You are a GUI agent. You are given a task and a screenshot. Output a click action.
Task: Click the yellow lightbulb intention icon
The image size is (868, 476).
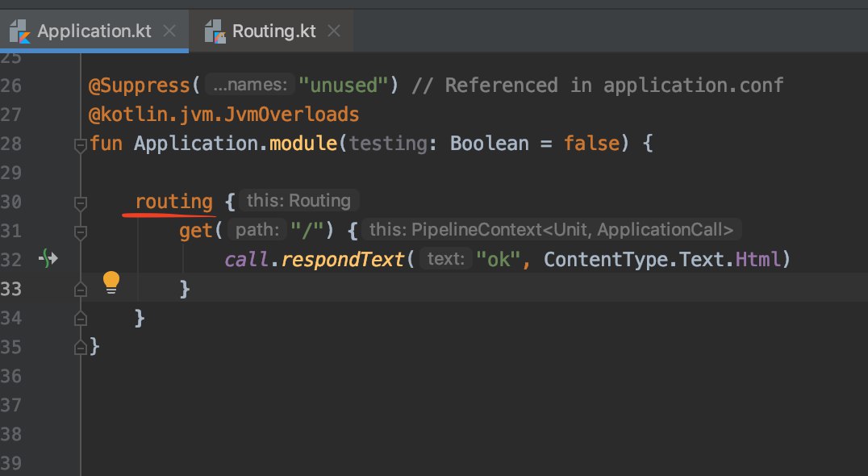(x=111, y=282)
